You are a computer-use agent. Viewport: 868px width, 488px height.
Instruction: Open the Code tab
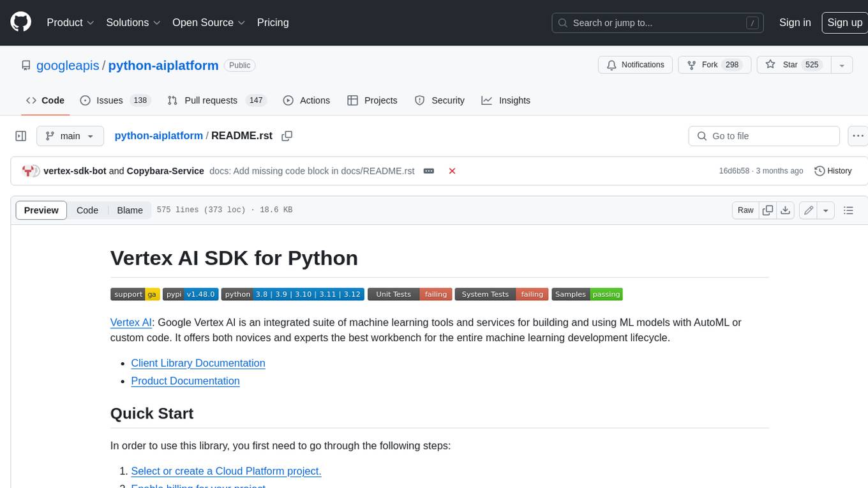click(45, 100)
